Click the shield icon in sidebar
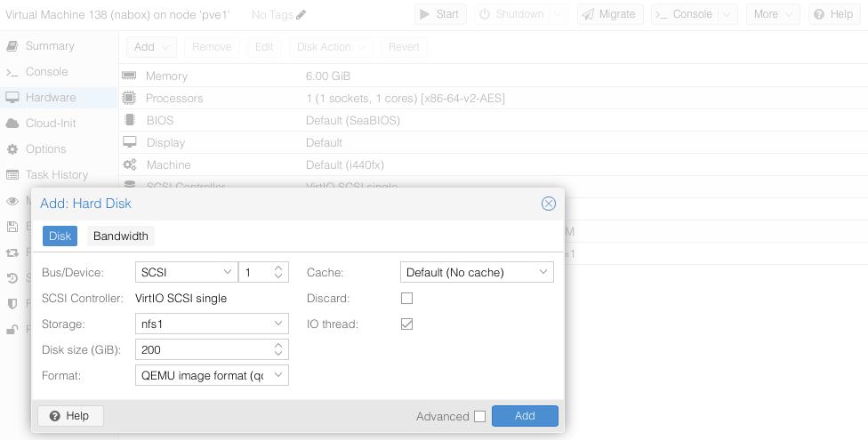The width and height of the screenshot is (868, 440). [12, 303]
